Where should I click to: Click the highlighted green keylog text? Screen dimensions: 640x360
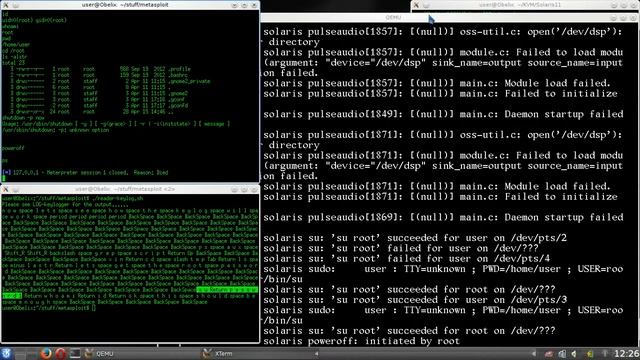tap(227, 289)
